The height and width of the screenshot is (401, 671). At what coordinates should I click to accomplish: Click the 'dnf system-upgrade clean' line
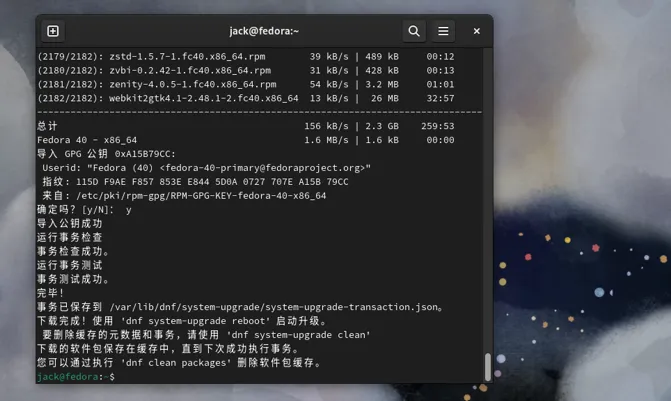tap(206, 335)
